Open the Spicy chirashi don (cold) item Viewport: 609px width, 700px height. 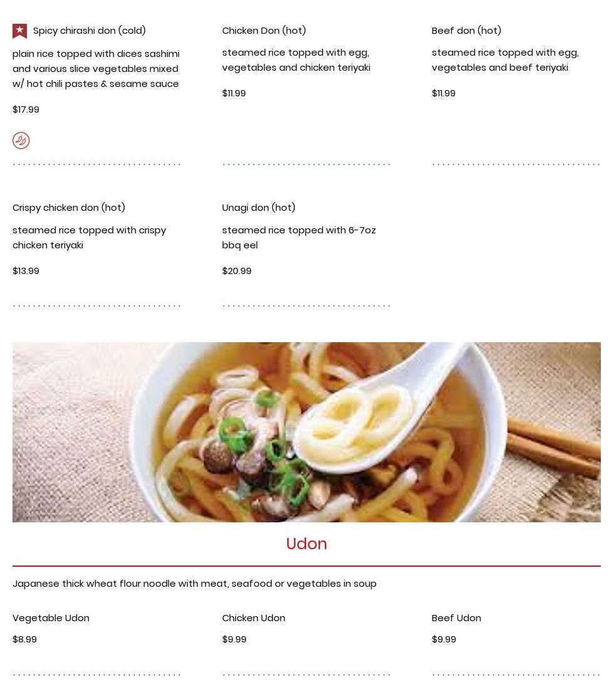click(90, 31)
